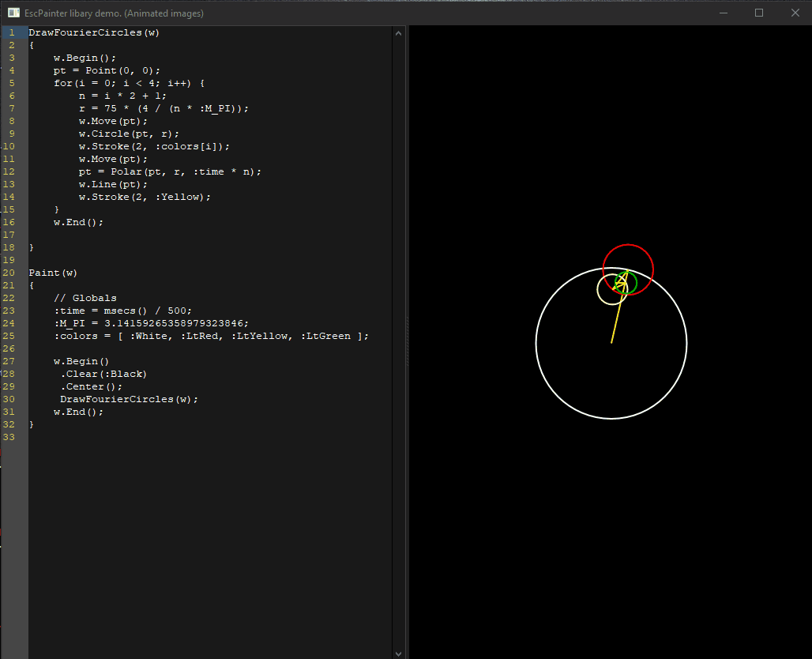812x659 pixels.
Task: Click the radius formula 'r = 75 * (4 / (n * :M_PI));'
Action: coord(164,109)
